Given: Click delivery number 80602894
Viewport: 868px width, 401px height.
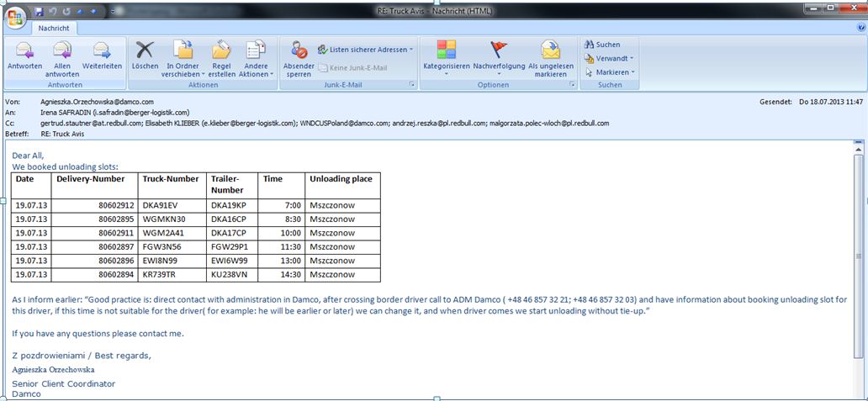Looking at the screenshot, I should tap(116, 274).
